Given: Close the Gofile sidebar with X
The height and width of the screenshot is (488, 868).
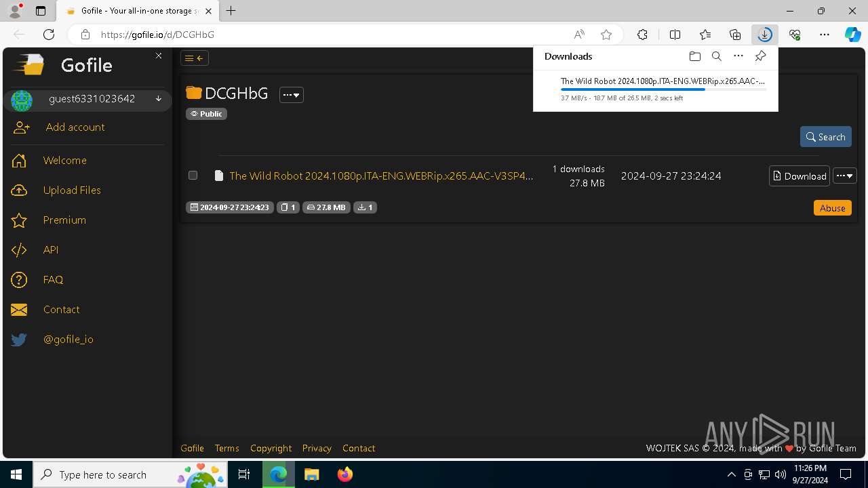Looking at the screenshot, I should (159, 56).
